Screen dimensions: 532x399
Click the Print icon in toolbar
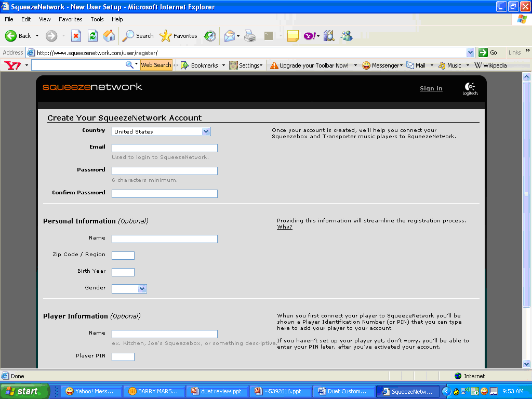(250, 36)
